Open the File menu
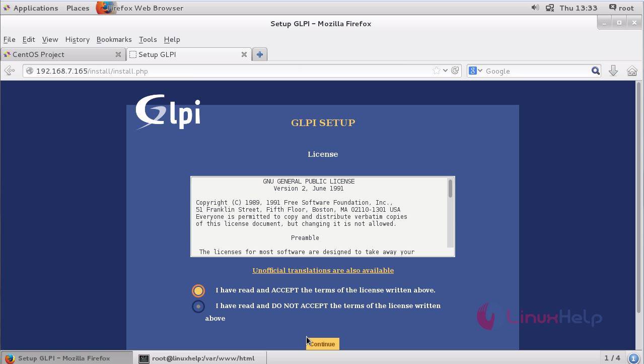644x364 pixels. 10,39
